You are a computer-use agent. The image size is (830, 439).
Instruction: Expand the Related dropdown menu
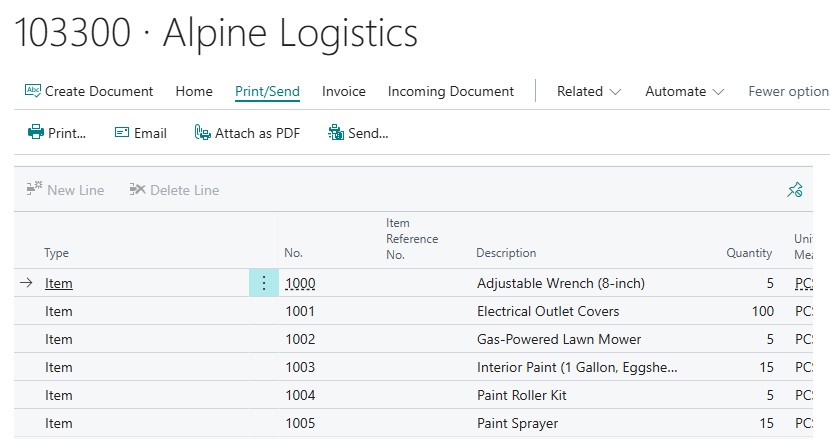point(589,91)
